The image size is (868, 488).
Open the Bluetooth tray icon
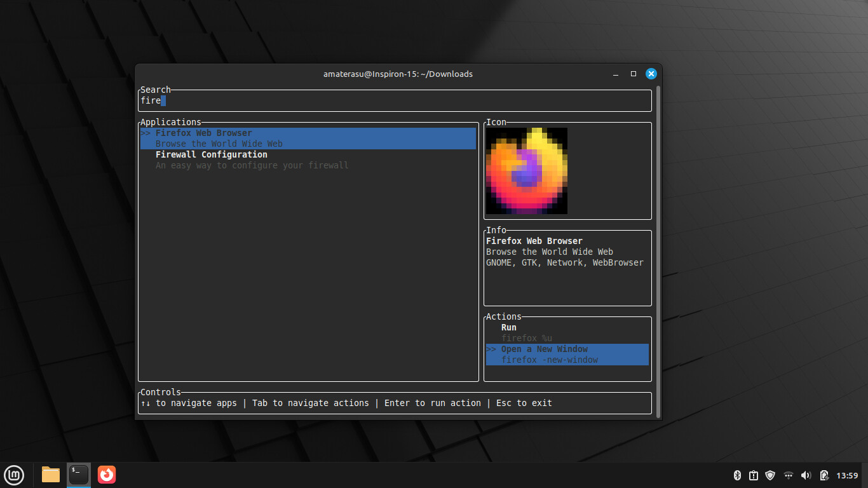click(738, 475)
